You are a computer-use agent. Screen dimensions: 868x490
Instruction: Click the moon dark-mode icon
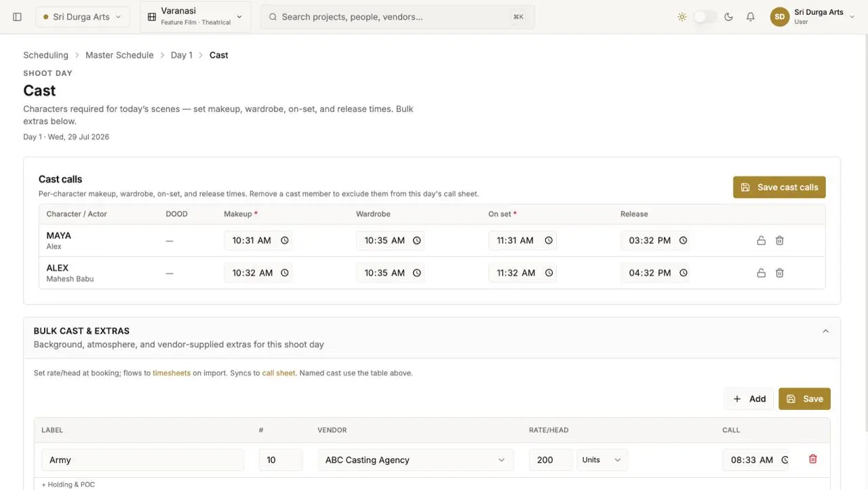click(x=729, y=17)
